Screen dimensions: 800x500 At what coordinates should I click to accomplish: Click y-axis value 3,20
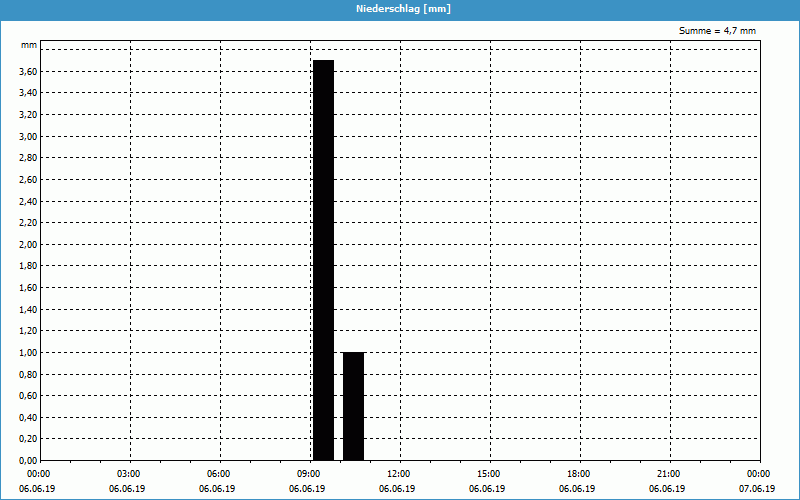tap(28, 115)
